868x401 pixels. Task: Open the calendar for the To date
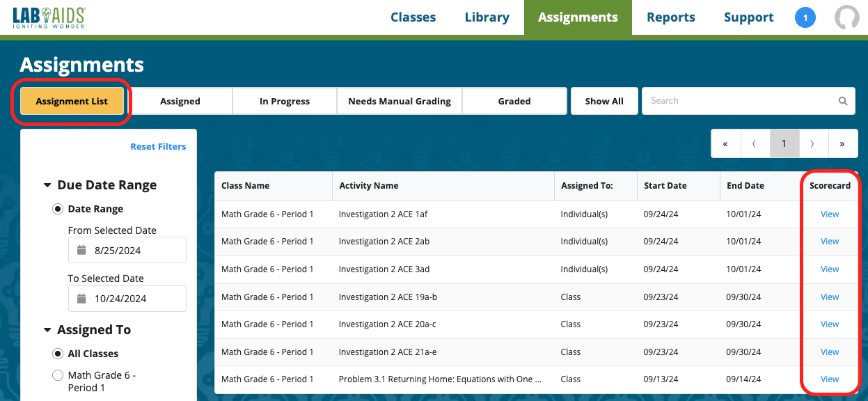(x=83, y=298)
